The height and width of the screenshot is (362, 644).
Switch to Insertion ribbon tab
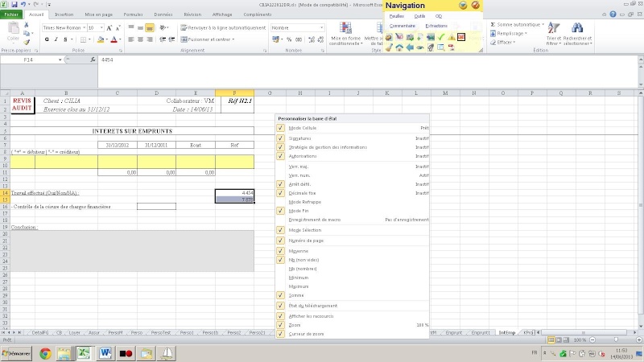[x=64, y=14]
